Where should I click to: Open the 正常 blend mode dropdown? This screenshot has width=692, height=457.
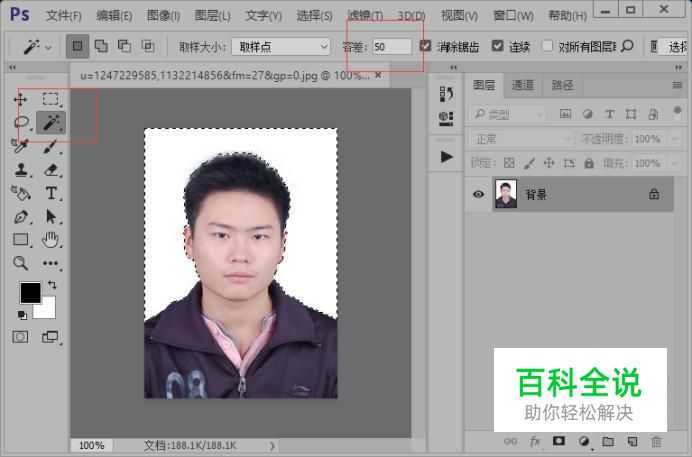(x=521, y=139)
